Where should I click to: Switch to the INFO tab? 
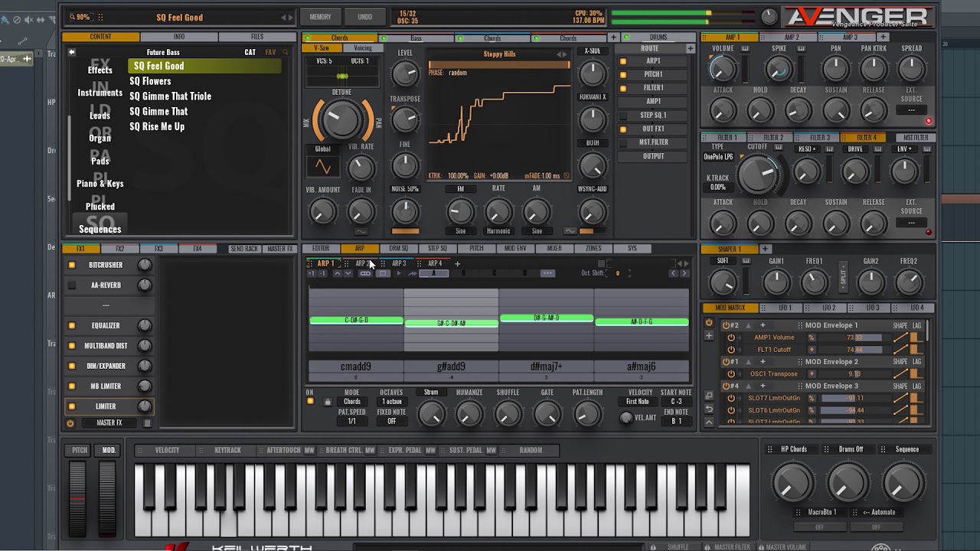coord(179,37)
